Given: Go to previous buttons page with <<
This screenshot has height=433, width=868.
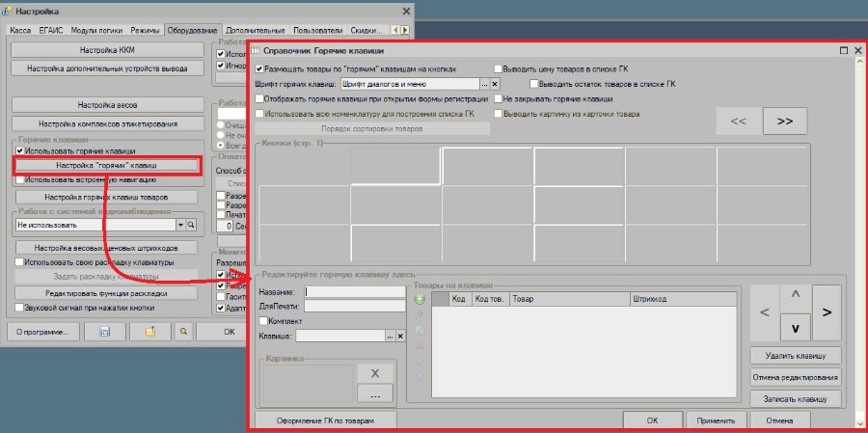Looking at the screenshot, I should click(738, 121).
